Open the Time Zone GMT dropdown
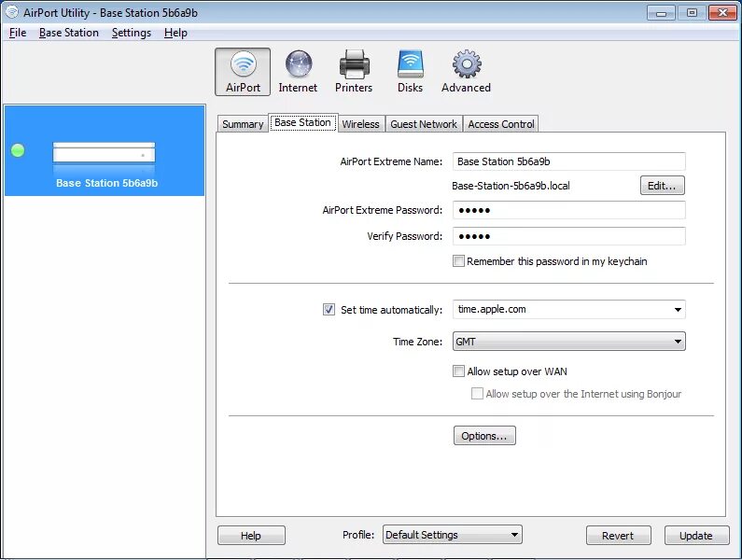The height and width of the screenshot is (560, 742). tap(568, 342)
